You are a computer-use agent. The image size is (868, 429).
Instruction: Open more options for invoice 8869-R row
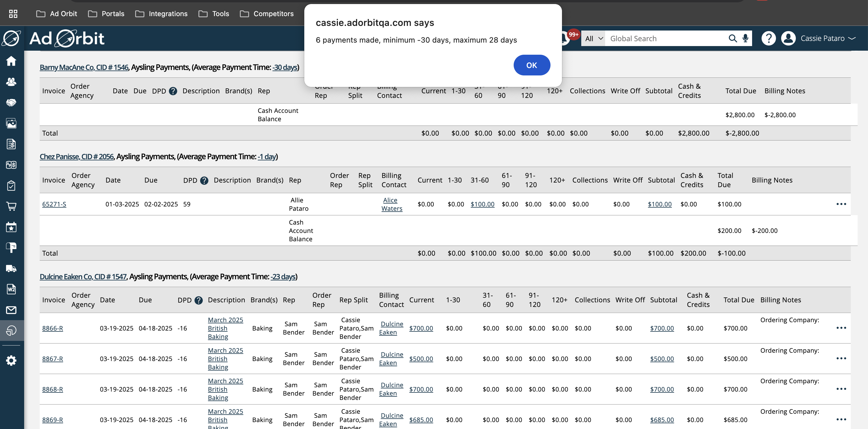tap(841, 419)
